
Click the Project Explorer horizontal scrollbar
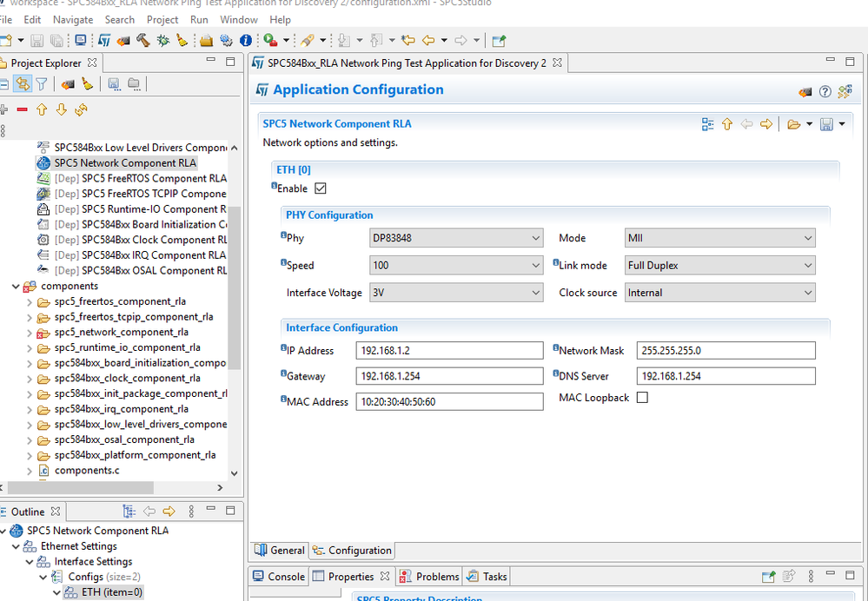pos(80,487)
